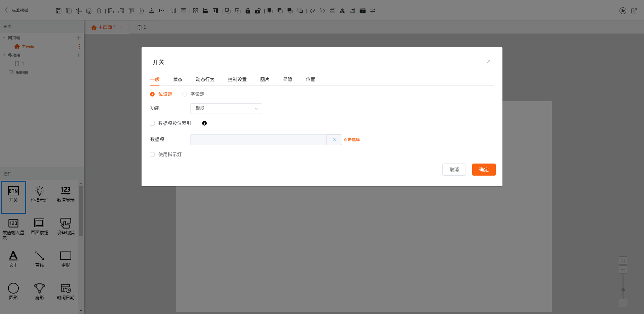Enable the 数据项按位索引 checkbox

click(x=152, y=123)
